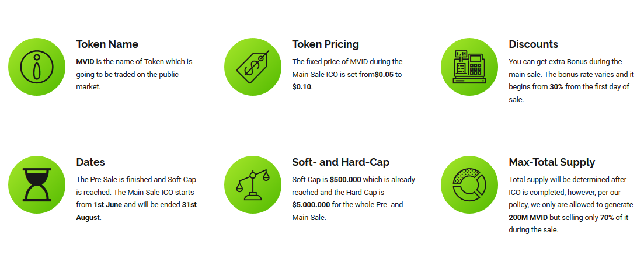Click the bold 200M MVID text

(x=525, y=217)
